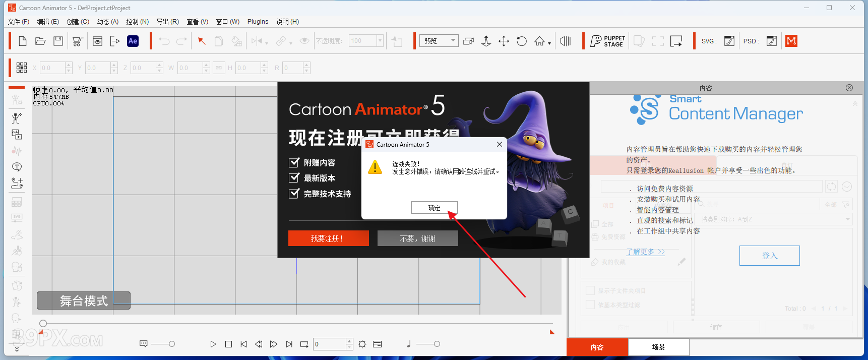Click the home camera view icon
Viewport: 868px width, 360px height.
click(x=539, y=41)
